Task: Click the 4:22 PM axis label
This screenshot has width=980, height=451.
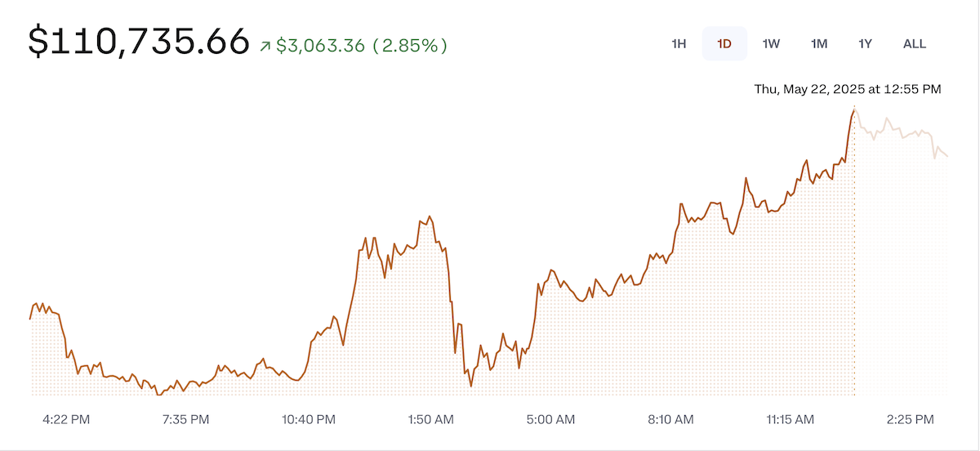Action: click(x=67, y=420)
